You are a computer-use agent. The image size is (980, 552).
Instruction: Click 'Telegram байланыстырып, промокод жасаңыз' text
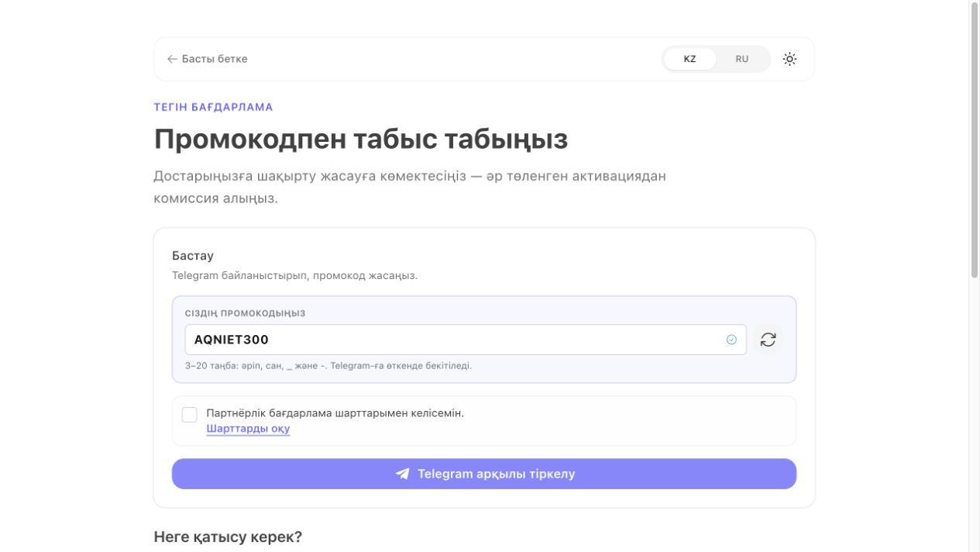pos(295,276)
